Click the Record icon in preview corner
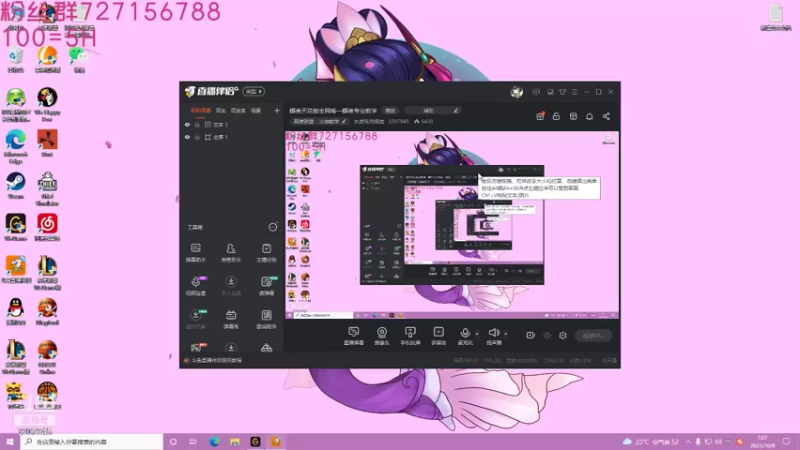 click(x=609, y=139)
